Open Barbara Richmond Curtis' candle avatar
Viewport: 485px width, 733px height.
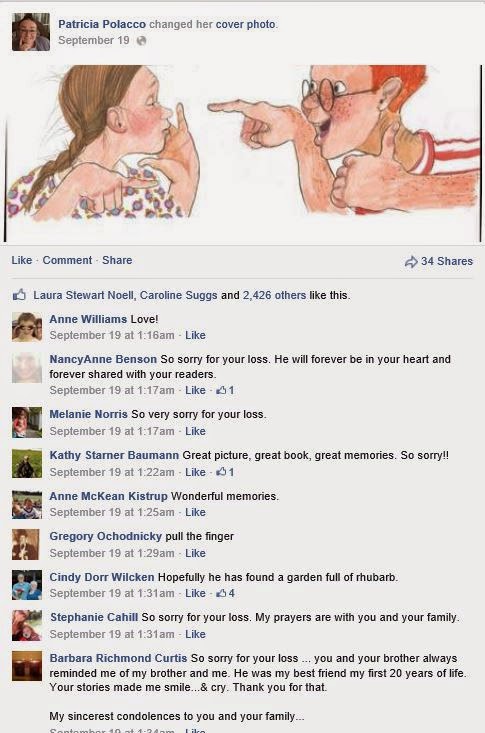27,666
